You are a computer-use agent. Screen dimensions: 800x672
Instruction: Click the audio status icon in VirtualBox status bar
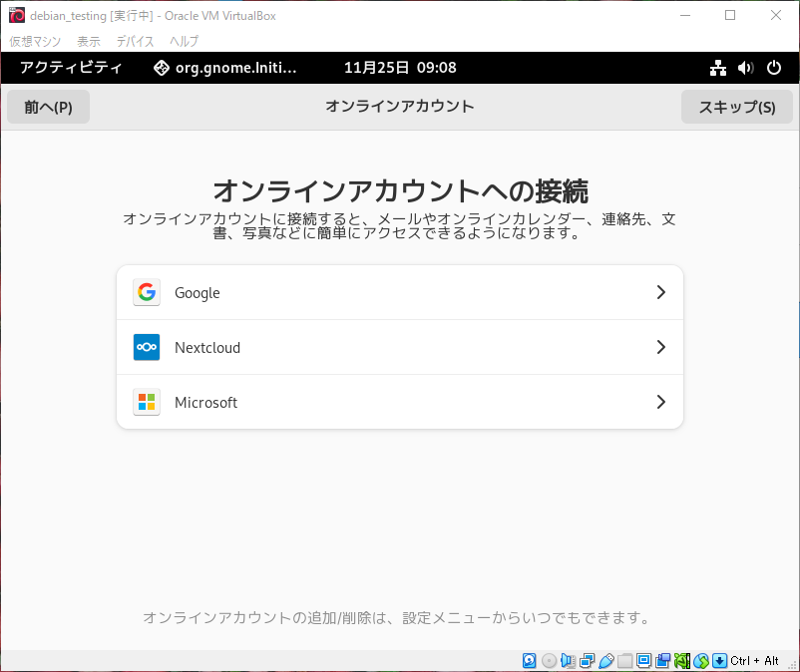568,661
